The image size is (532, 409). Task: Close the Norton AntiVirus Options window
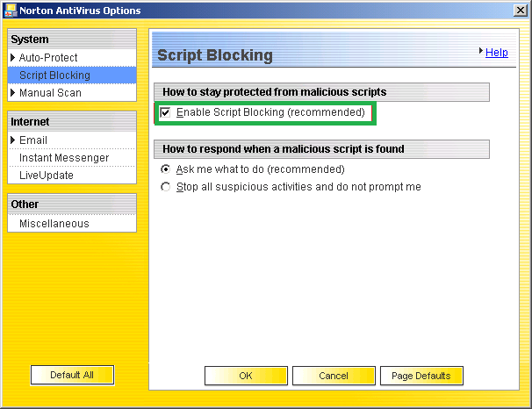click(520, 11)
